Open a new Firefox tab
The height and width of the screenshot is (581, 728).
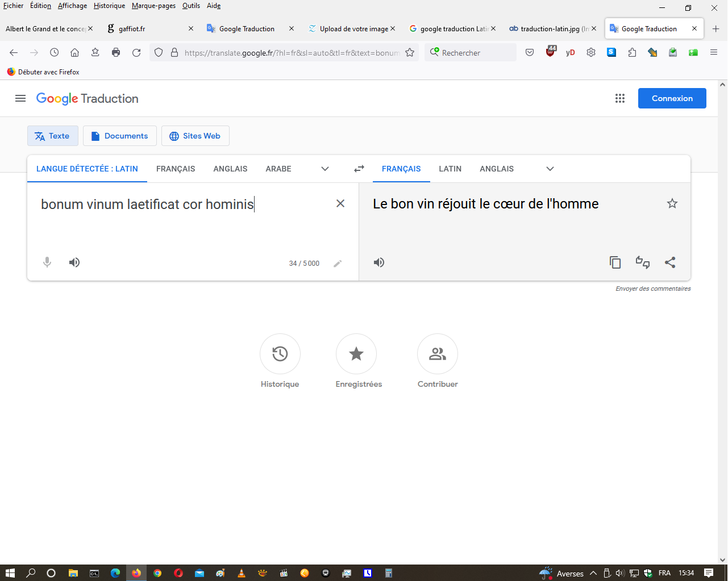715,28
